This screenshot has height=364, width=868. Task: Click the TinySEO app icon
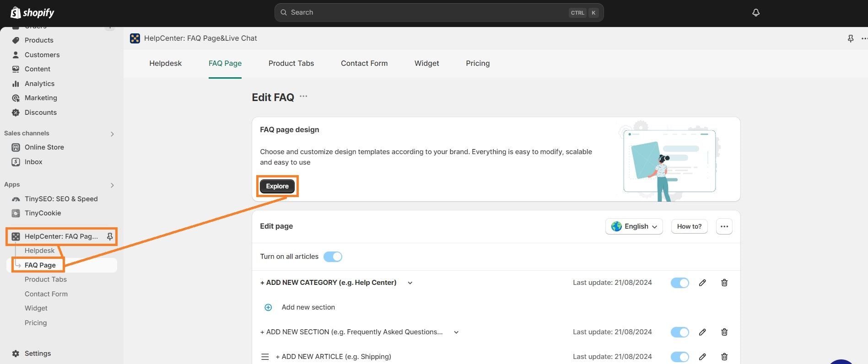point(16,199)
